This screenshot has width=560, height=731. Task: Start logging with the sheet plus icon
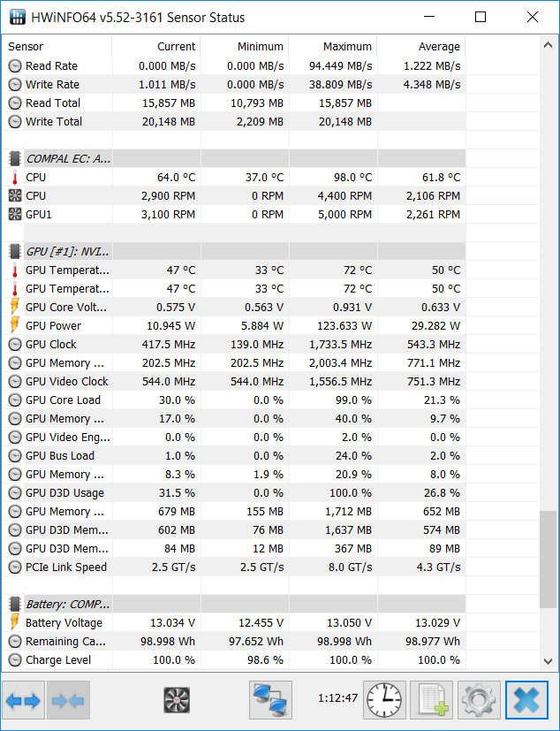coord(432,700)
